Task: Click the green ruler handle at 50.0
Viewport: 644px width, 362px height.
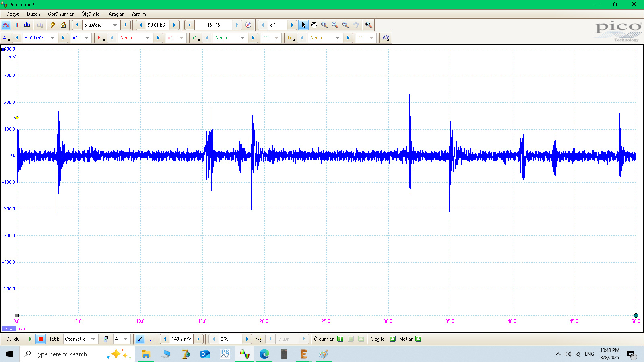Action: (x=636, y=316)
